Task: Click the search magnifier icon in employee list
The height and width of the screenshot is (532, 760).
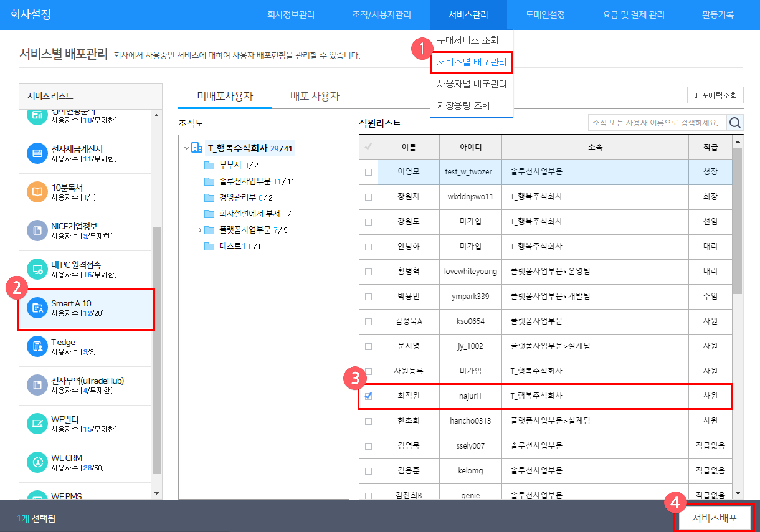Action: 736,123
